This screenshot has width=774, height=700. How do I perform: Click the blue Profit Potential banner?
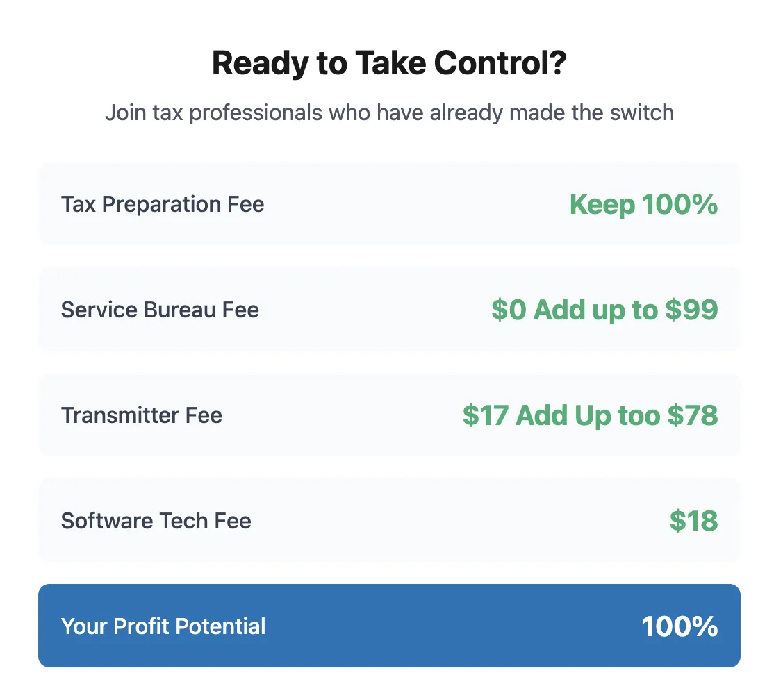coord(389,626)
